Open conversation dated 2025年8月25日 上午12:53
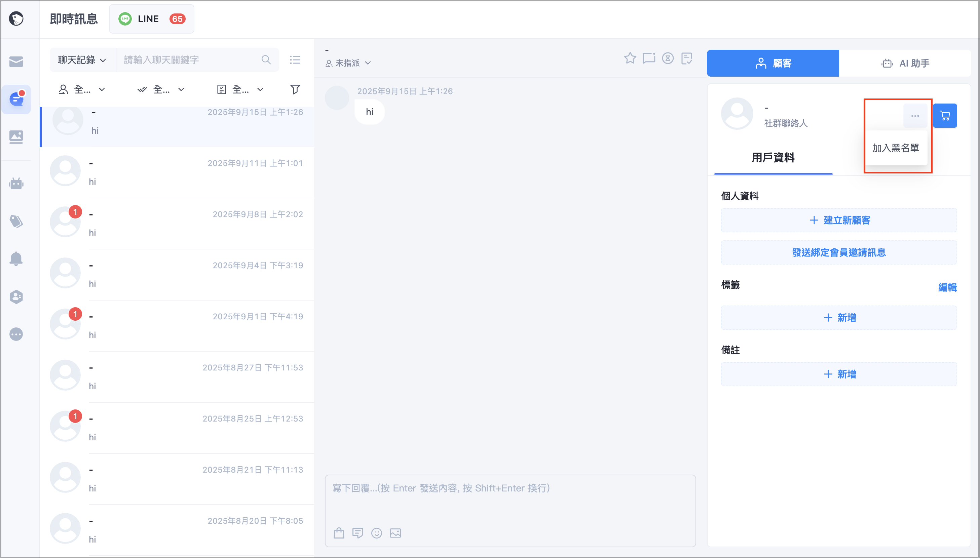The height and width of the screenshot is (558, 980). point(177,428)
